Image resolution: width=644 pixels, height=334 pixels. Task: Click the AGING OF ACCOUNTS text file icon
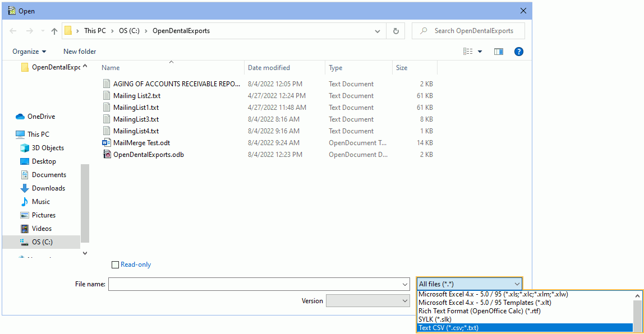107,83
